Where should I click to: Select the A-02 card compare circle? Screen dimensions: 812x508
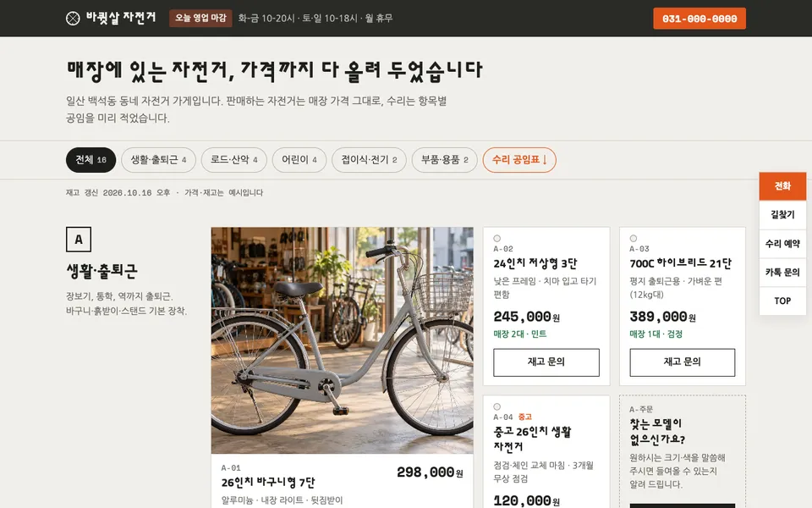[497, 239]
